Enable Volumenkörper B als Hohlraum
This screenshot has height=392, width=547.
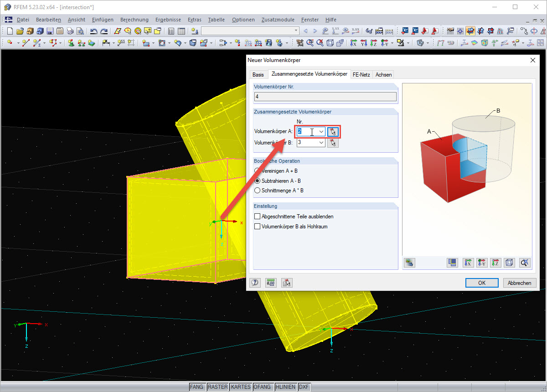[x=291, y=227]
